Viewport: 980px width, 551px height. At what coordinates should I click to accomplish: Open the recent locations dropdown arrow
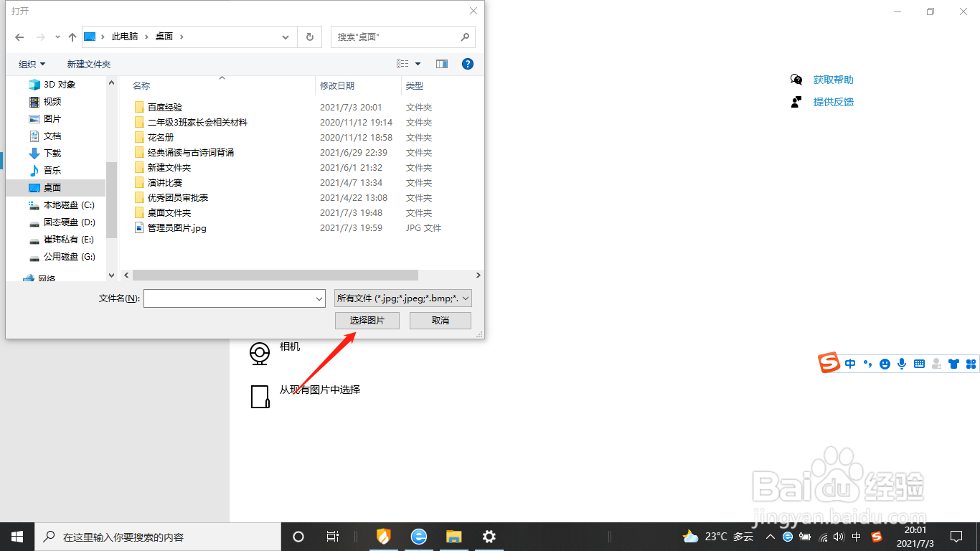point(57,37)
